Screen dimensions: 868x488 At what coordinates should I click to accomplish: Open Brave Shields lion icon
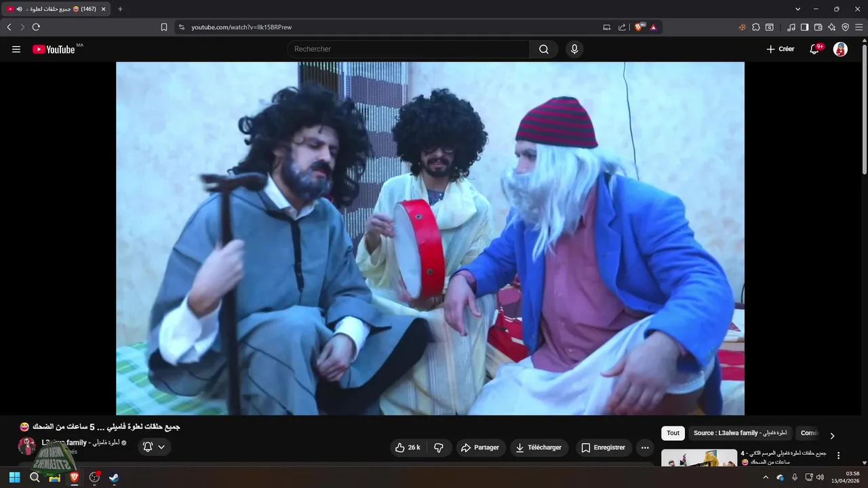click(639, 27)
